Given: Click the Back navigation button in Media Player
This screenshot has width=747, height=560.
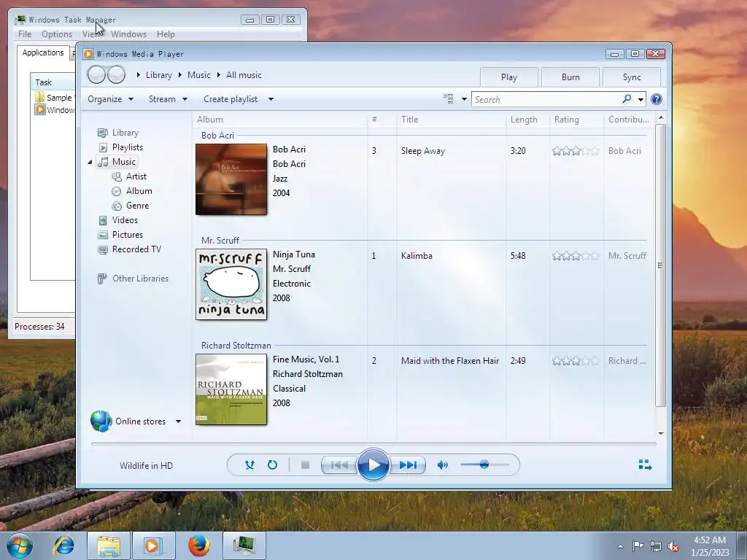Looking at the screenshot, I should (96, 75).
